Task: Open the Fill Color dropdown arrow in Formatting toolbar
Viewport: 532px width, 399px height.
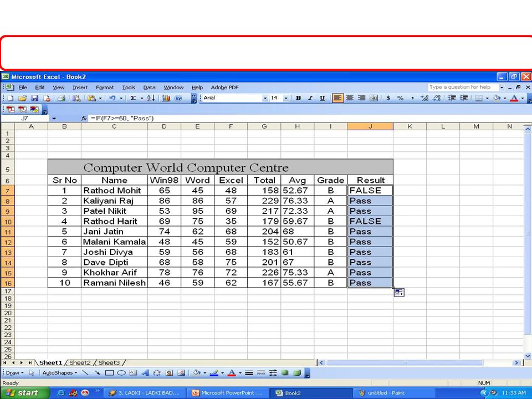Action: [505, 99]
